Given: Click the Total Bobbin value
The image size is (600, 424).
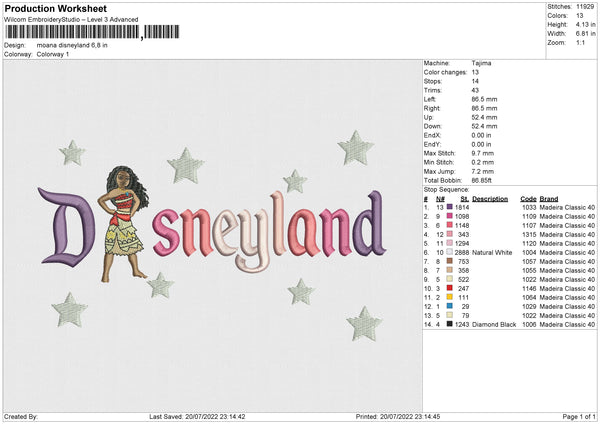Looking at the screenshot, I should [x=481, y=180].
